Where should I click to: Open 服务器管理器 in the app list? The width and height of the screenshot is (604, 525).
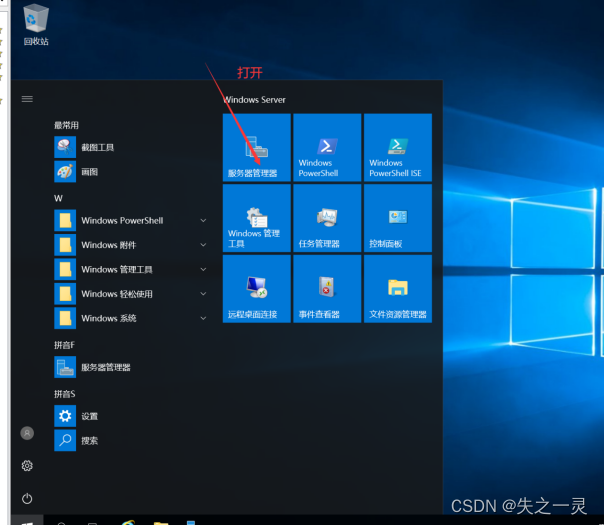(x=131, y=367)
